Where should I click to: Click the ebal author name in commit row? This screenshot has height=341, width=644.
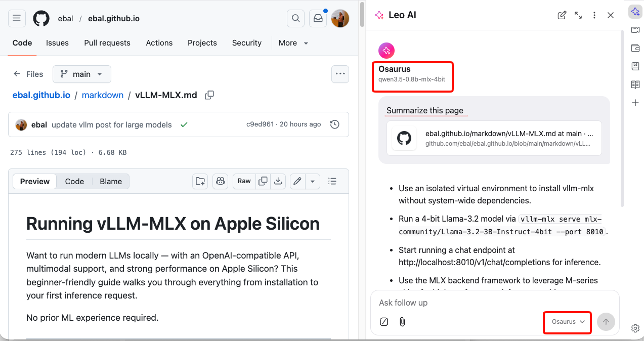pyautogui.click(x=39, y=124)
